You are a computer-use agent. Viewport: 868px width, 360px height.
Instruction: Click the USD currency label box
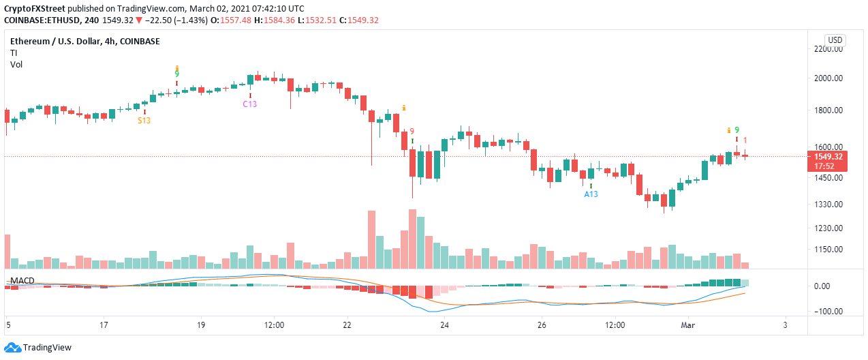click(x=835, y=40)
